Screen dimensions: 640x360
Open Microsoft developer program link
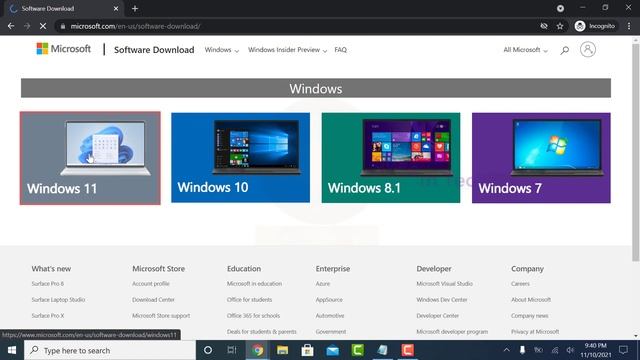click(452, 331)
